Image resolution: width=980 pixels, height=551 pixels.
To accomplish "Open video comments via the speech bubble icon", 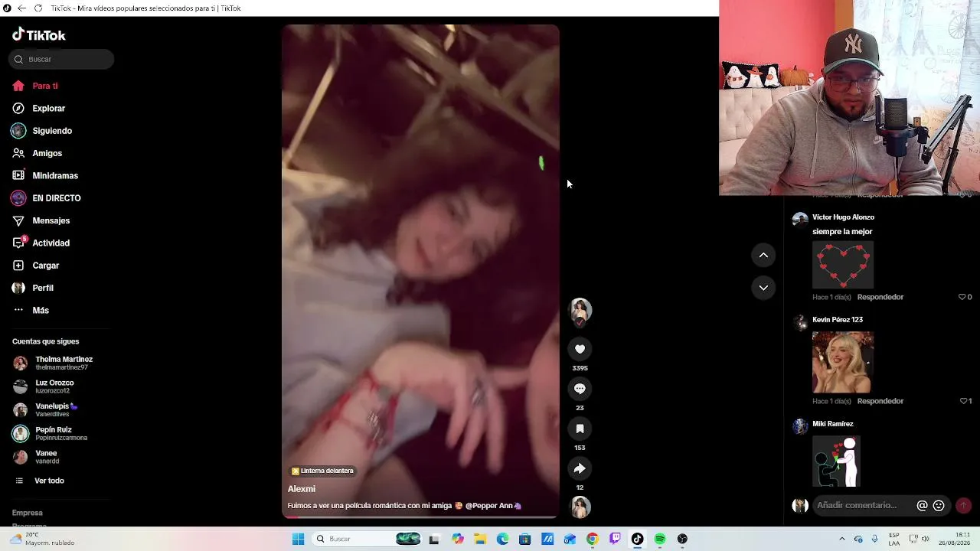I will pyautogui.click(x=580, y=389).
